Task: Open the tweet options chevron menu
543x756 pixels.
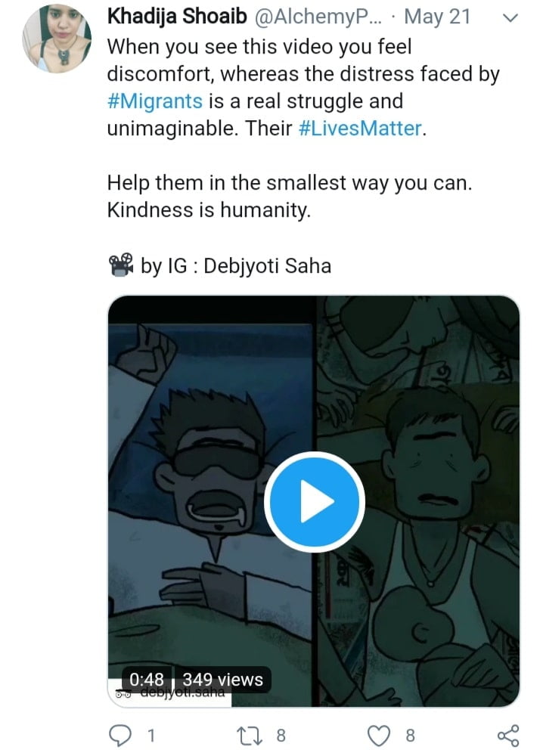Action: (510, 18)
